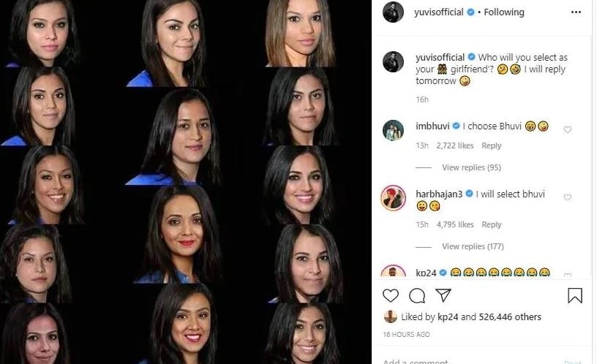Save post with bookmark icon

(575, 295)
